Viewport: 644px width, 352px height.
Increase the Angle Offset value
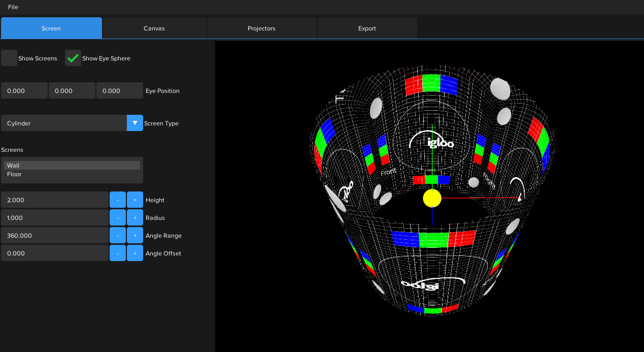click(x=135, y=253)
